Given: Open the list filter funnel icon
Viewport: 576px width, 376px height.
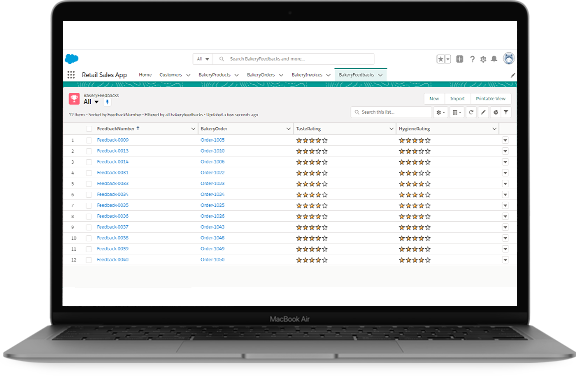Looking at the screenshot, I should (506, 112).
